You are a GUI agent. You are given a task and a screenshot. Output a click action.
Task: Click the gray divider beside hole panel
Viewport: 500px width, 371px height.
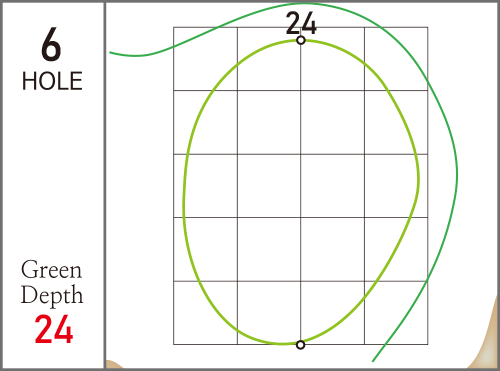(x=105, y=185)
